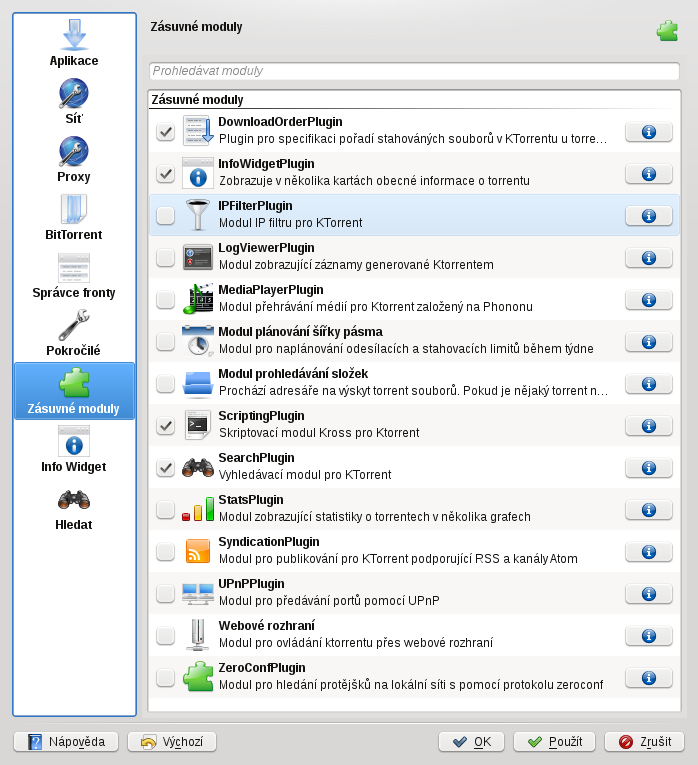698x765 pixels.
Task: Apply changes with the Použít button
Action: 554,742
